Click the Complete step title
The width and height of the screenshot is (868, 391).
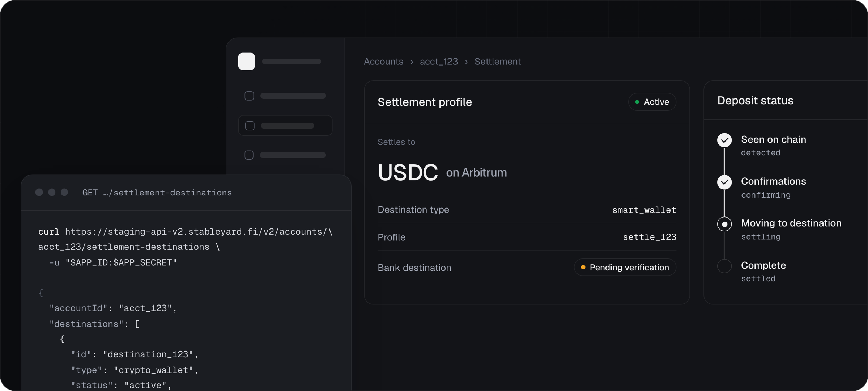click(x=763, y=265)
